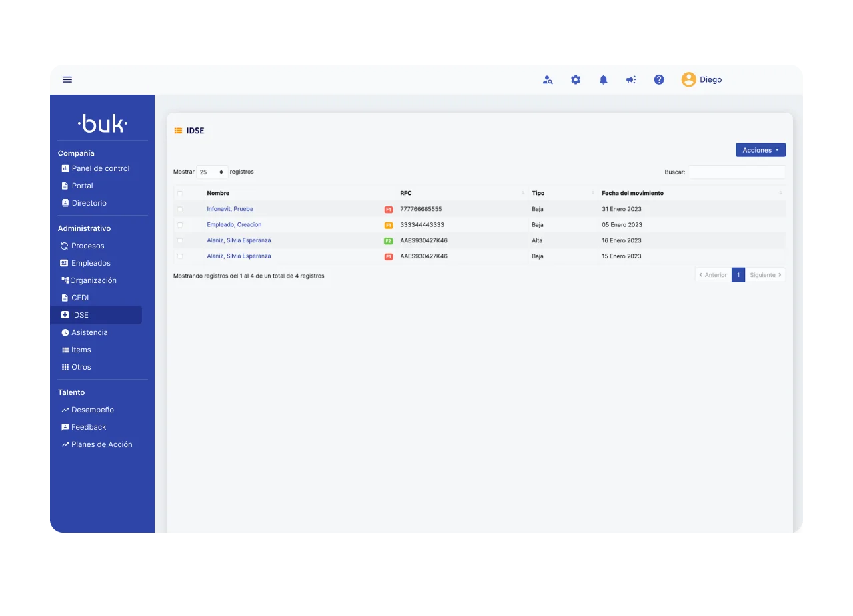Click the Siguiente pagination button
This screenshot has height=616, width=853.
765,275
